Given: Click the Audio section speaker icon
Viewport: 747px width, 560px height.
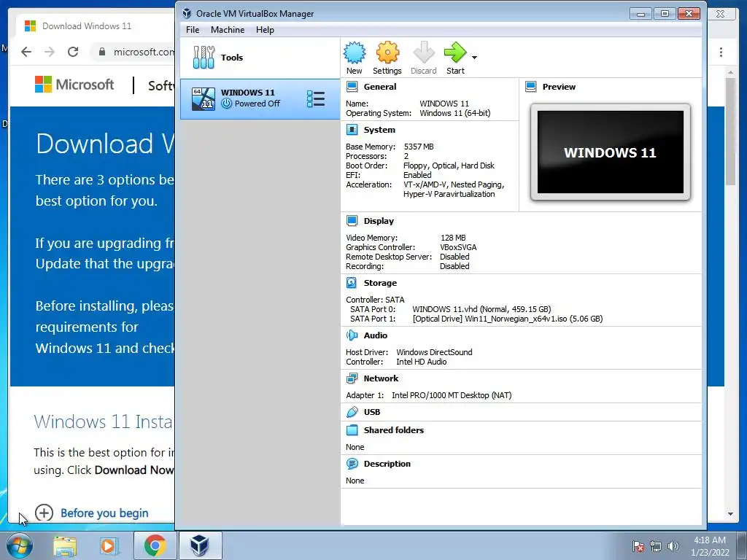Looking at the screenshot, I should pos(352,335).
